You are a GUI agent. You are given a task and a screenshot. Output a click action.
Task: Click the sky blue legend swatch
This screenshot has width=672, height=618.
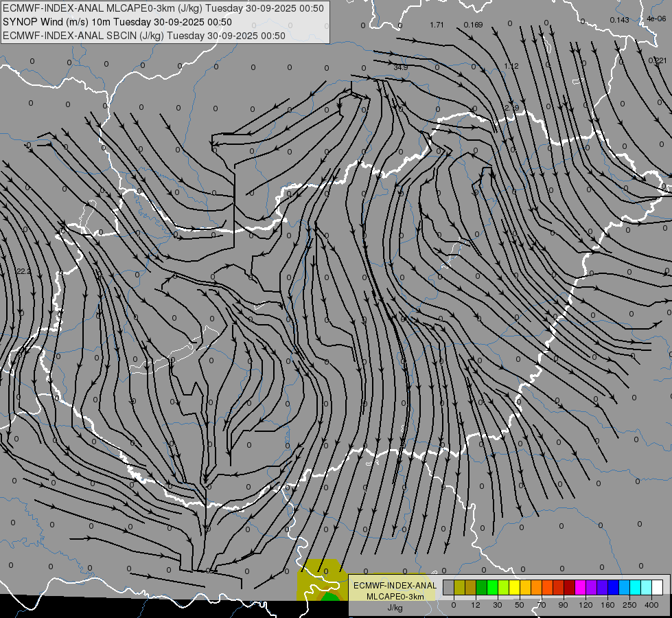(625, 588)
